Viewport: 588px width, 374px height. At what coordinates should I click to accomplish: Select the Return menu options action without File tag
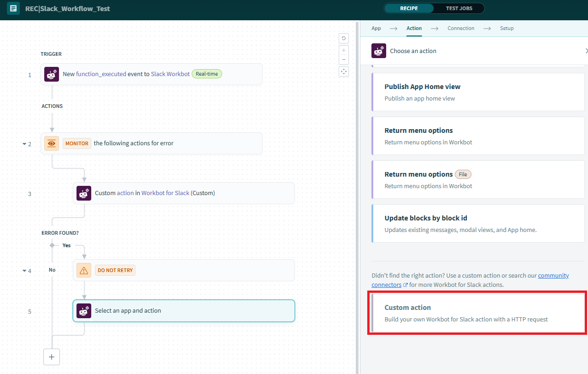coord(478,136)
